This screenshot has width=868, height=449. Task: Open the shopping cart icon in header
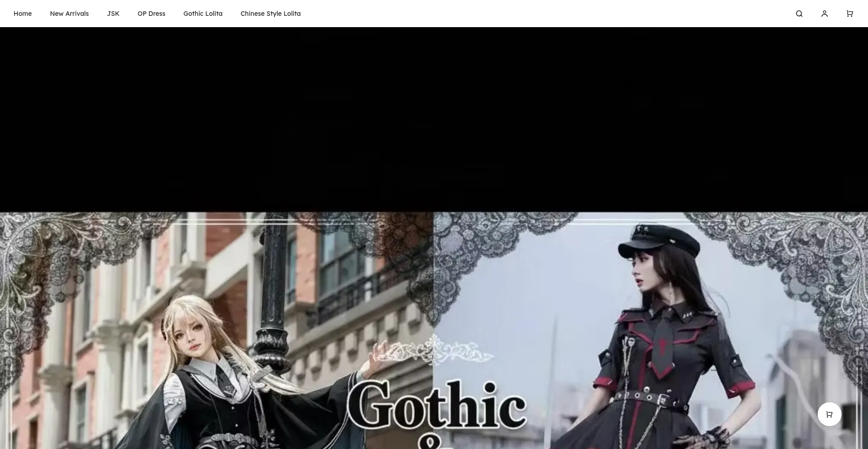pos(850,14)
